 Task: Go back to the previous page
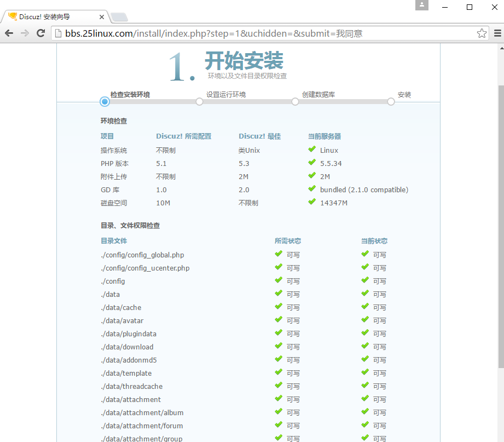tap(9, 33)
